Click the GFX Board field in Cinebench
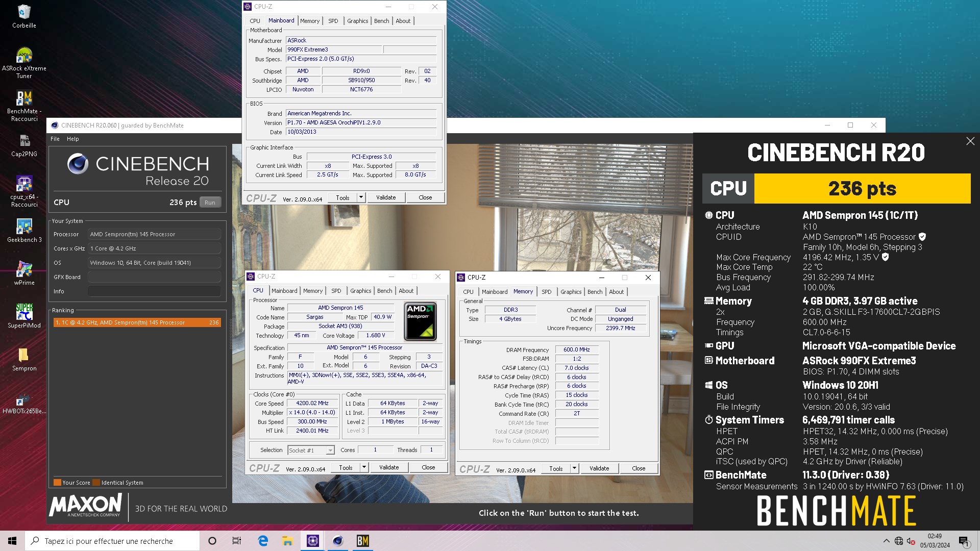This screenshot has height=551, width=980. click(x=154, y=277)
